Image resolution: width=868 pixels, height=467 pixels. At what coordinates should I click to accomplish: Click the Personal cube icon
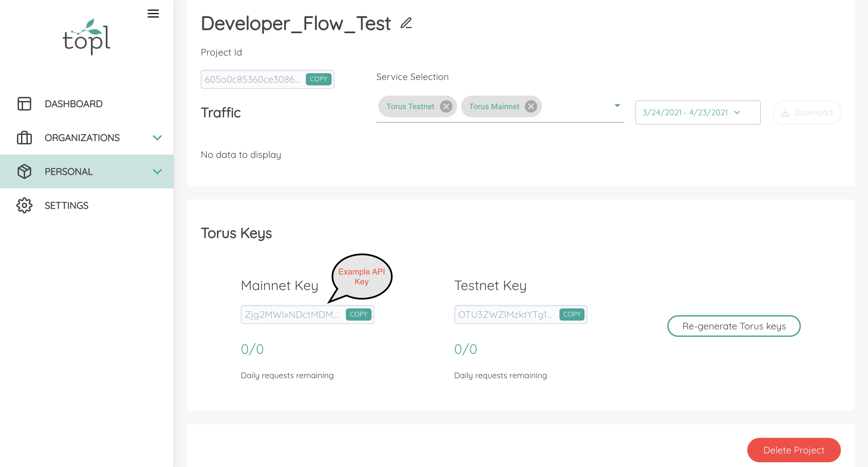[24, 171]
